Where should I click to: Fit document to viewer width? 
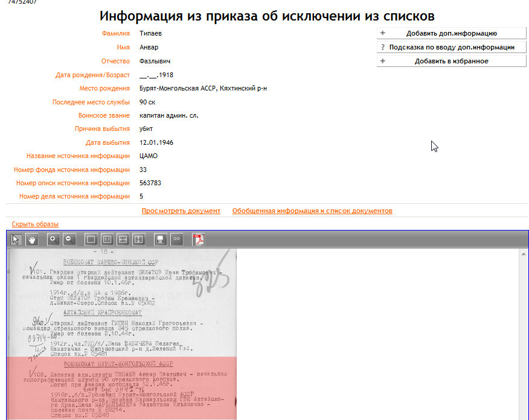(123, 240)
